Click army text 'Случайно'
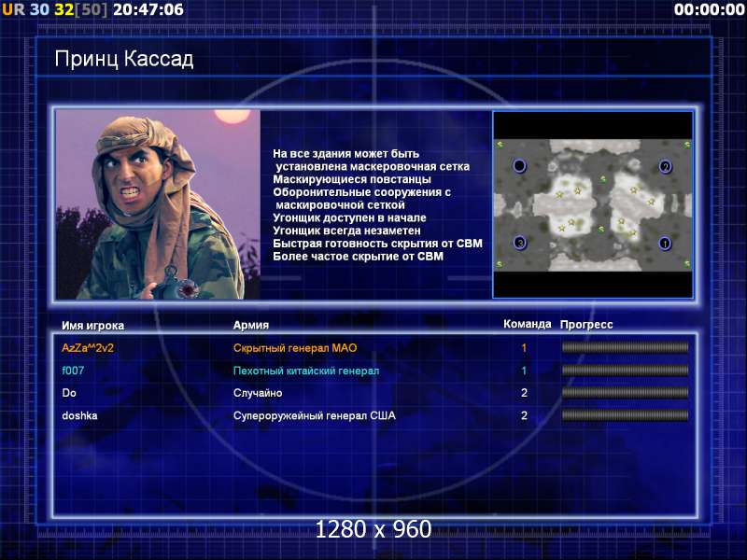Viewport: 747px width, 560px height. point(258,393)
